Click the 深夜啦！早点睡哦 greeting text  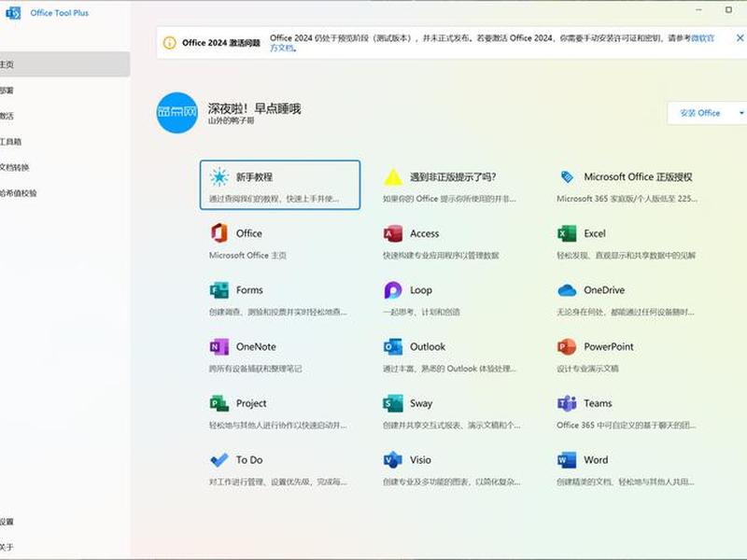coord(254,108)
